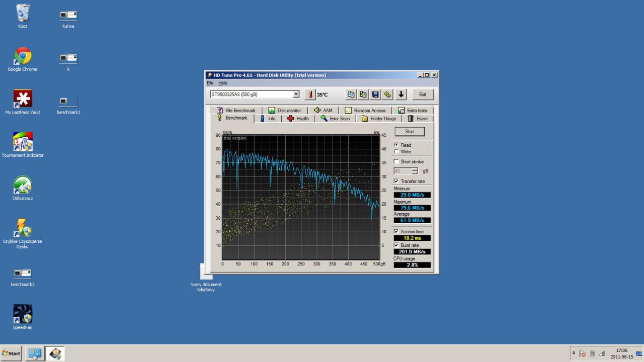Switch to Disk monitor tab
The height and width of the screenshot is (362, 644).
[x=285, y=111]
